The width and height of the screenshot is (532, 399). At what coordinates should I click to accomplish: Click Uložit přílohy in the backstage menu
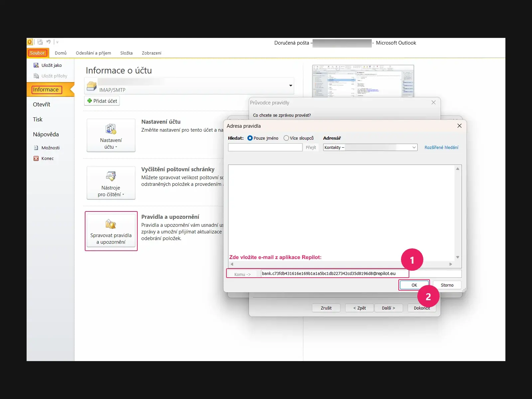click(51, 76)
